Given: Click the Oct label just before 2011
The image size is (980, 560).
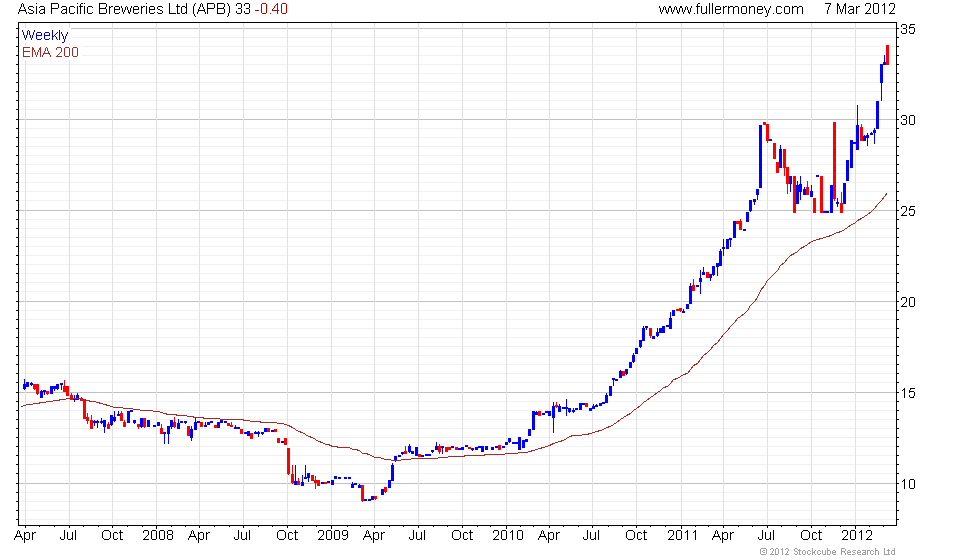Looking at the screenshot, I should pos(636,536).
